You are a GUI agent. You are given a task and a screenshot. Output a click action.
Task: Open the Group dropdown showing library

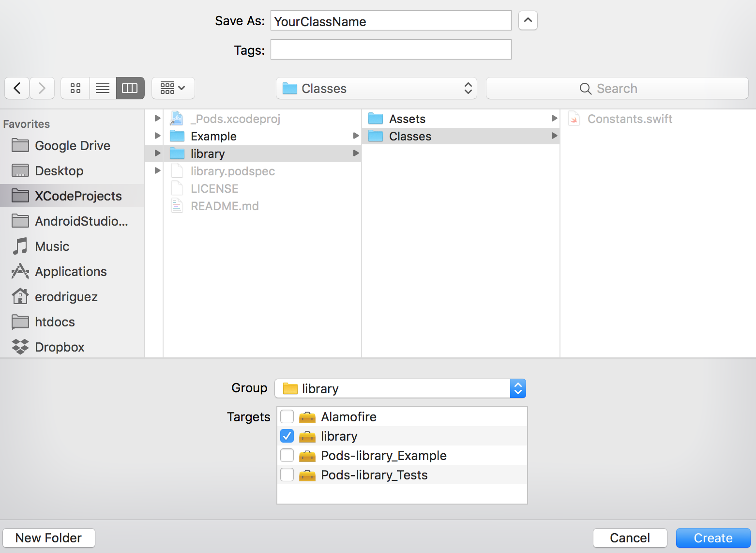(517, 388)
